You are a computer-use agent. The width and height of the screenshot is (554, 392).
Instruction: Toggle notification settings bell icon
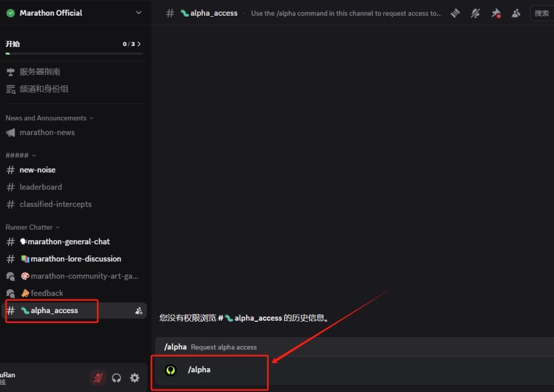(x=475, y=14)
